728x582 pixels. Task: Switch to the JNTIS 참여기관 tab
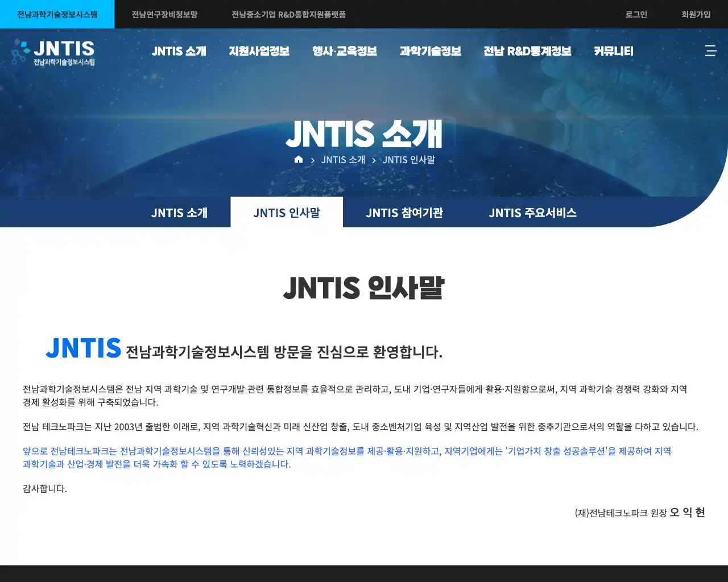[x=405, y=213]
